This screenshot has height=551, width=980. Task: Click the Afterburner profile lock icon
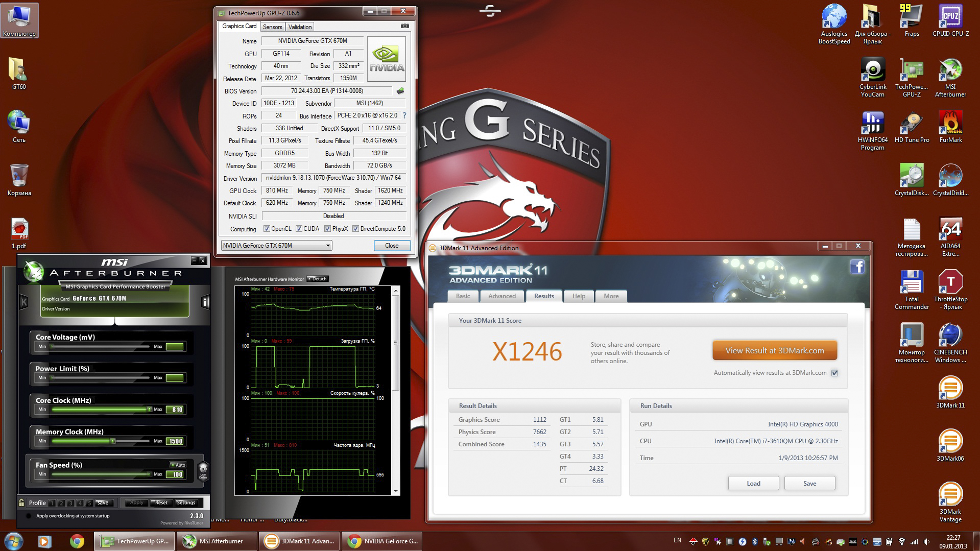point(21,502)
